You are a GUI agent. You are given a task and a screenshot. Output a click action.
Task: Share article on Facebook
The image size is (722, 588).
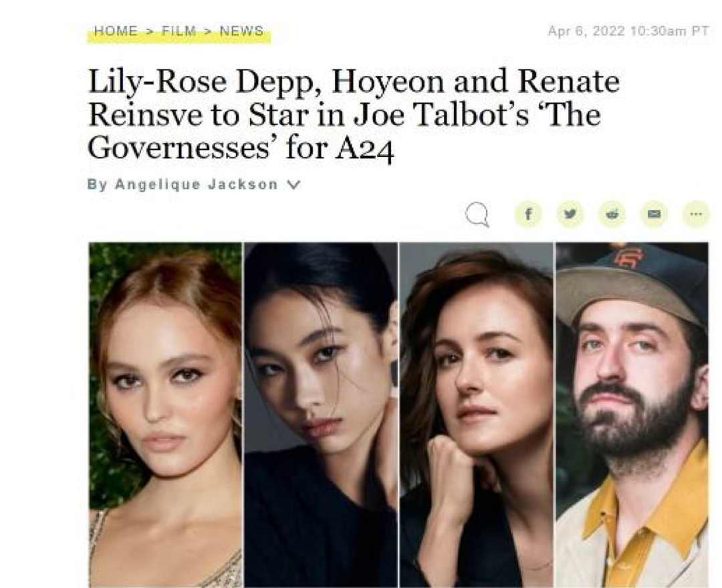click(x=528, y=214)
